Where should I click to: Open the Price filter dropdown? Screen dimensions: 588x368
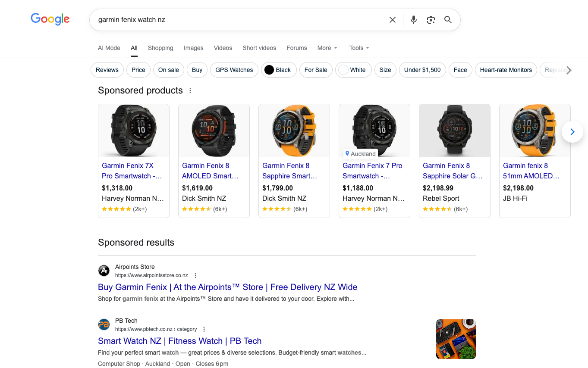pos(138,70)
